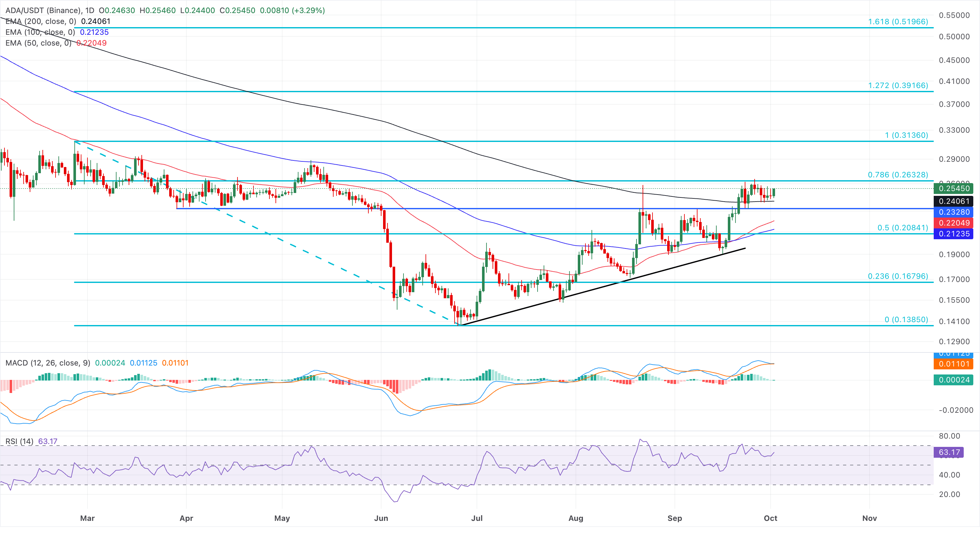Click the -0.02000 MACD axis label
This screenshot has height=533, width=980.
click(956, 410)
